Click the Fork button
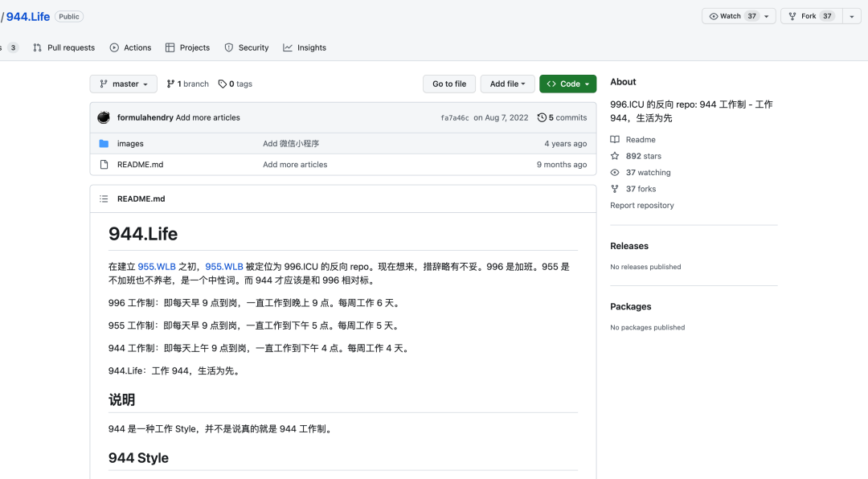Viewport: 868px width, 479px height. tap(812, 16)
